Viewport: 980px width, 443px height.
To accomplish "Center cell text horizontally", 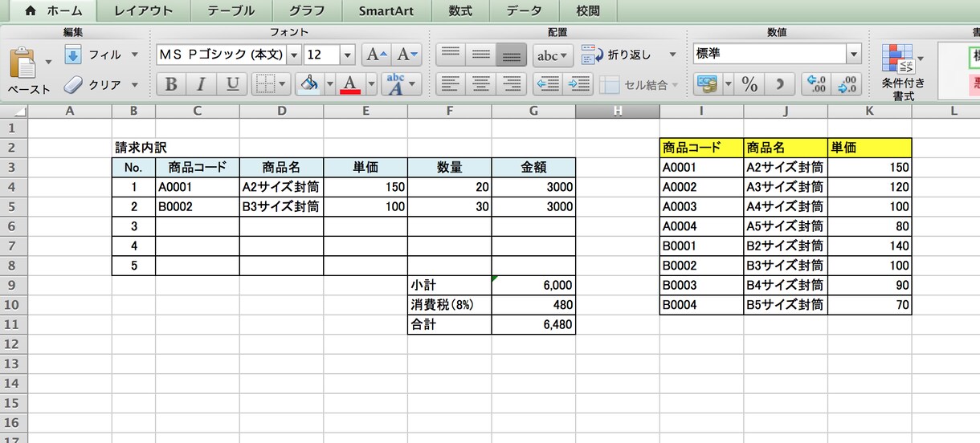I will click(x=481, y=83).
